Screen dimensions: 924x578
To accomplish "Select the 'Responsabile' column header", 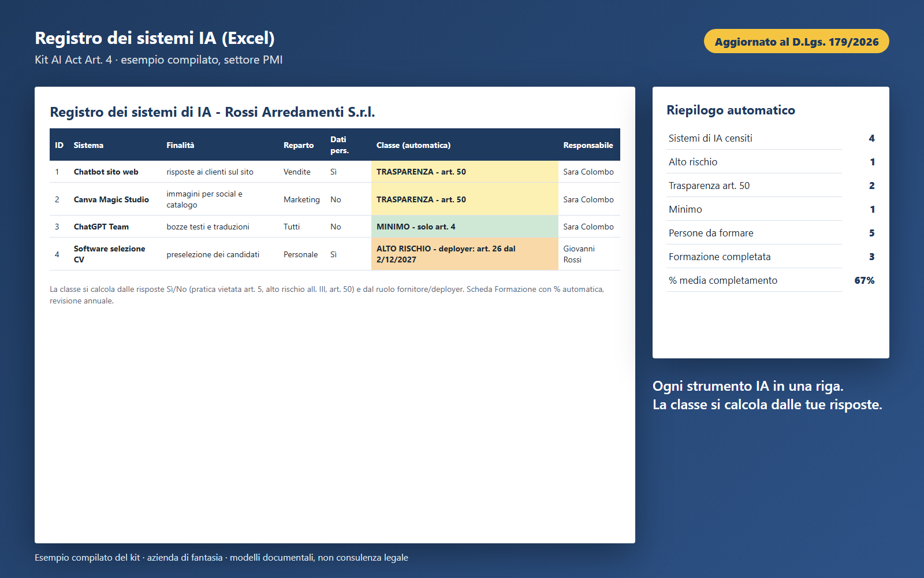I will tap(588, 145).
